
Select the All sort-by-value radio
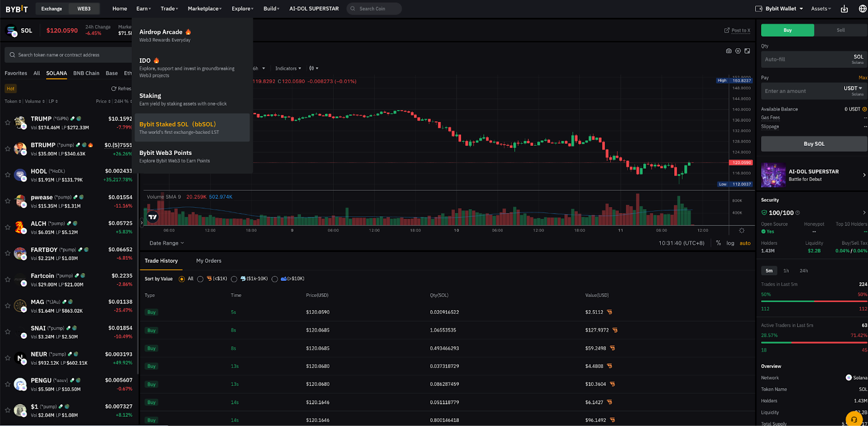click(x=182, y=279)
